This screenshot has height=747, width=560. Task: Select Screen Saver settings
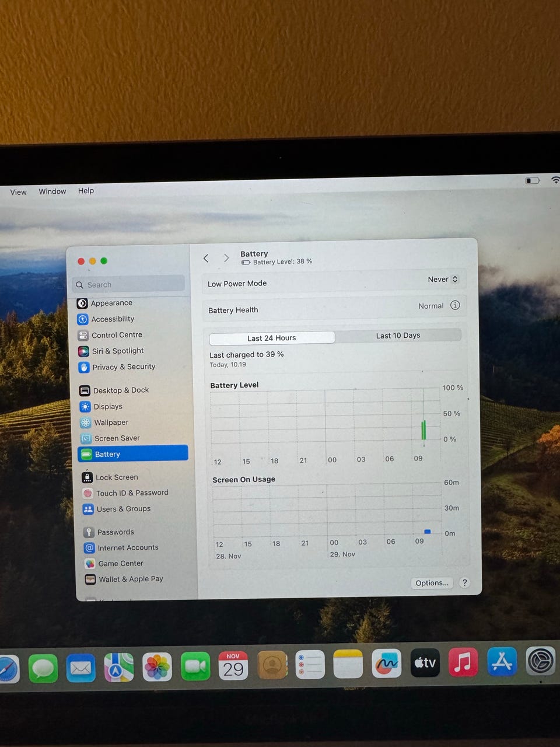[110, 438]
